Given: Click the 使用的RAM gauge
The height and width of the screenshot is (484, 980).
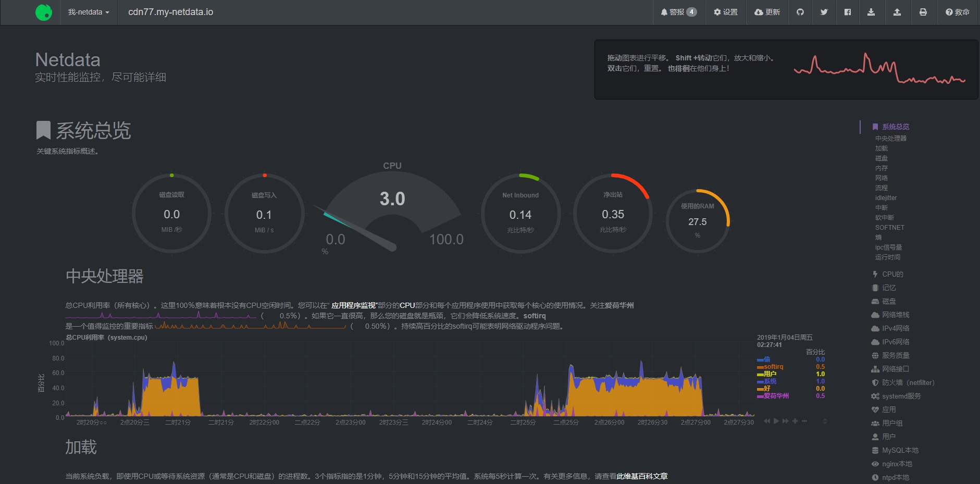Looking at the screenshot, I should click(x=698, y=221).
